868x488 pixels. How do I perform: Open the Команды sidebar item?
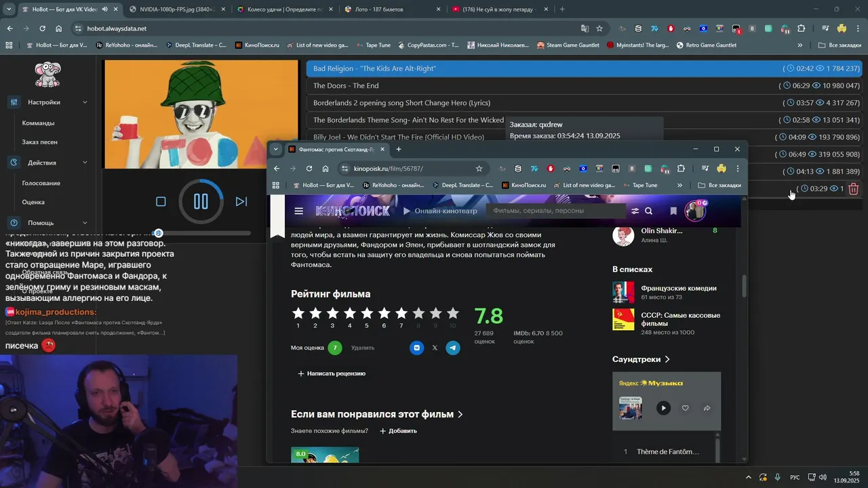[38, 123]
